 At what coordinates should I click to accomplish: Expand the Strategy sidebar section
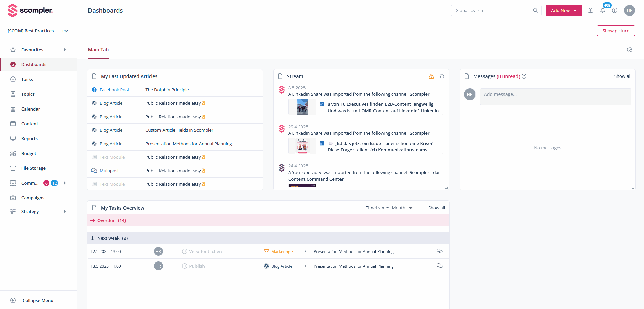click(65, 211)
